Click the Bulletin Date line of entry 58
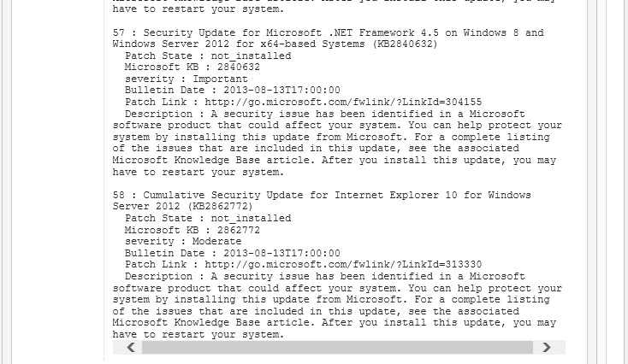Image resolution: width=628 pixels, height=364 pixels. 232,253
